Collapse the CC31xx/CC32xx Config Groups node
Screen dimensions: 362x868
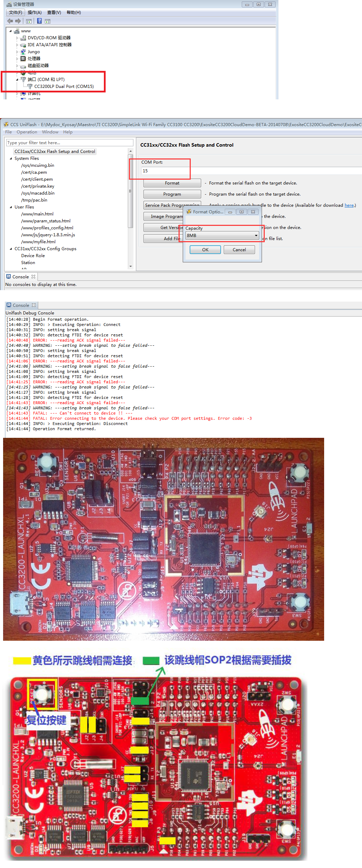click(11, 249)
